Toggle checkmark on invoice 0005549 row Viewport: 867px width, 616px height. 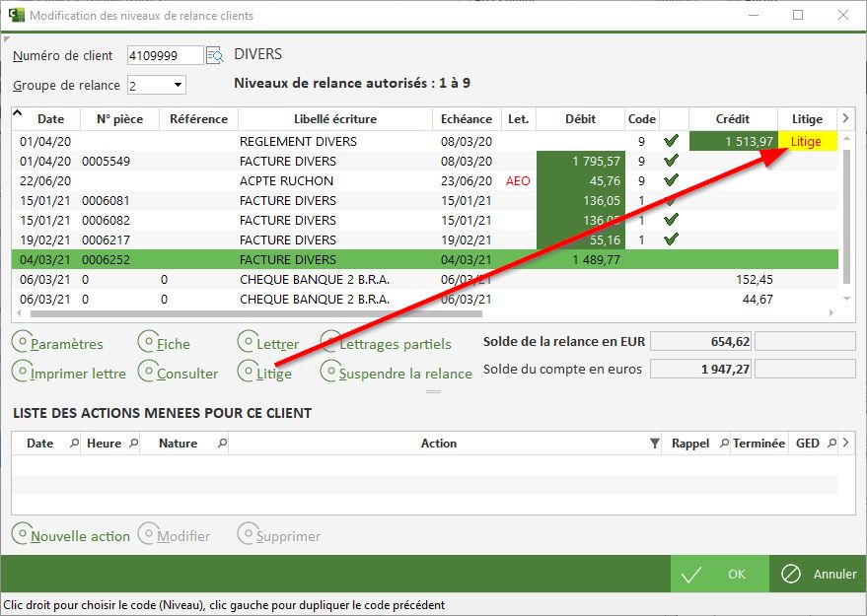(672, 161)
